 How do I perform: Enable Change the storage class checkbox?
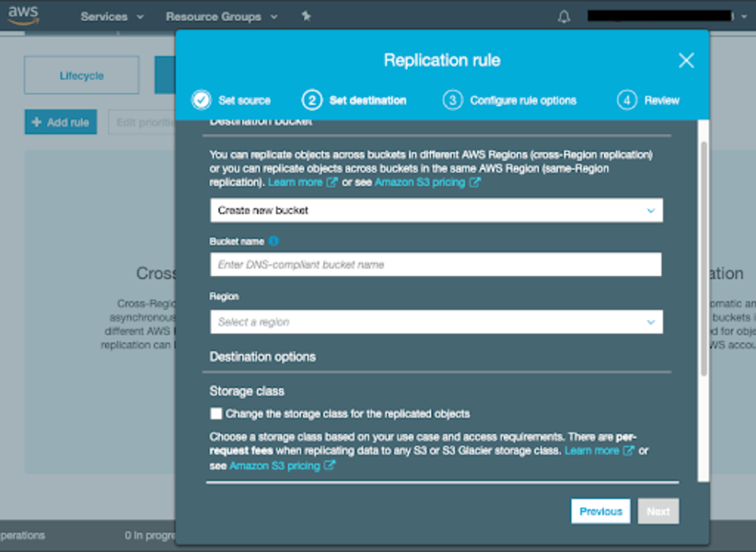click(x=216, y=414)
